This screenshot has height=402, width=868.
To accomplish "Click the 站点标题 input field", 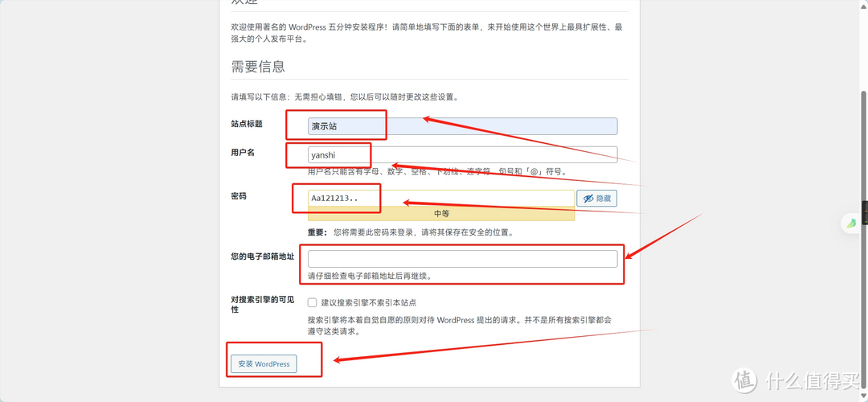I will tap(462, 126).
